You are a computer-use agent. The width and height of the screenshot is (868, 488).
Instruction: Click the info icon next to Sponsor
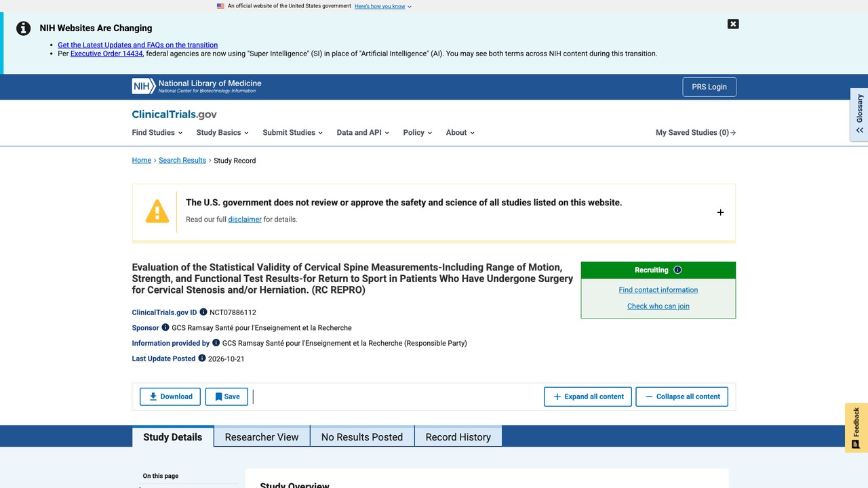(165, 327)
